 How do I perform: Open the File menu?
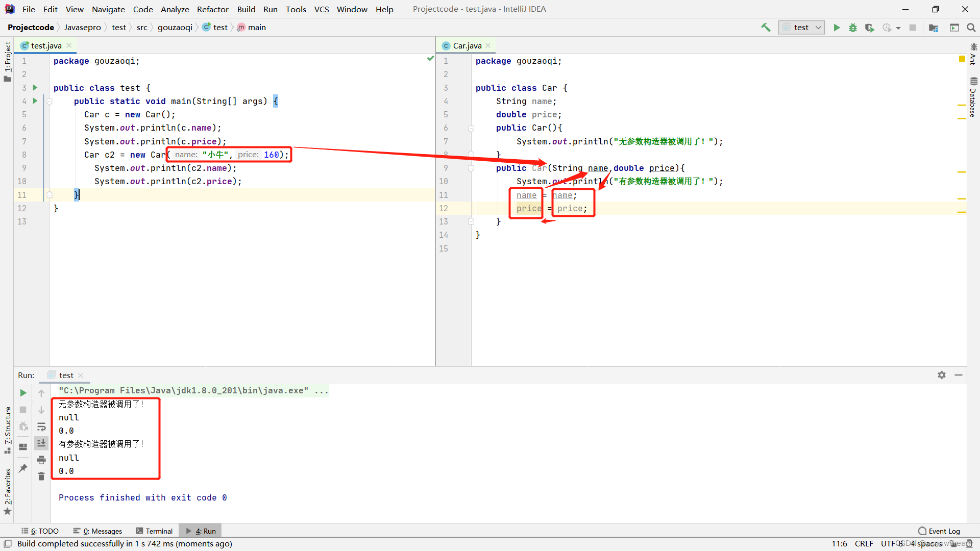pos(29,9)
